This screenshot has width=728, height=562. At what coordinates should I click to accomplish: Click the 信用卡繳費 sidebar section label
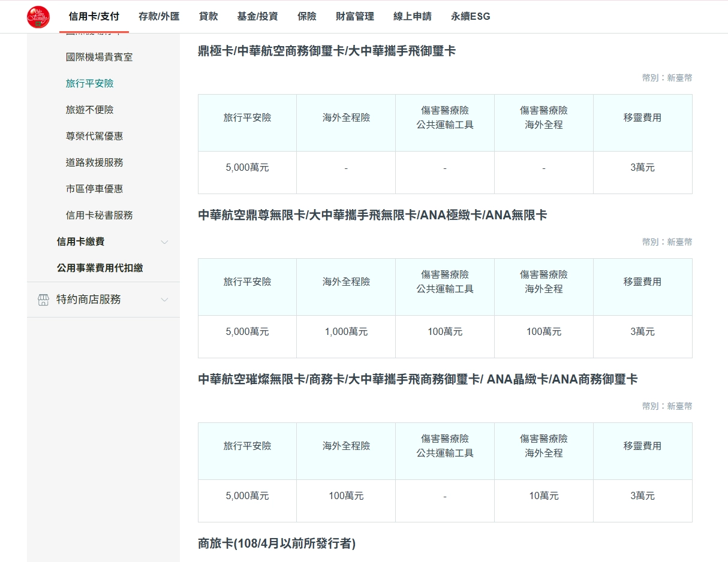coord(80,241)
